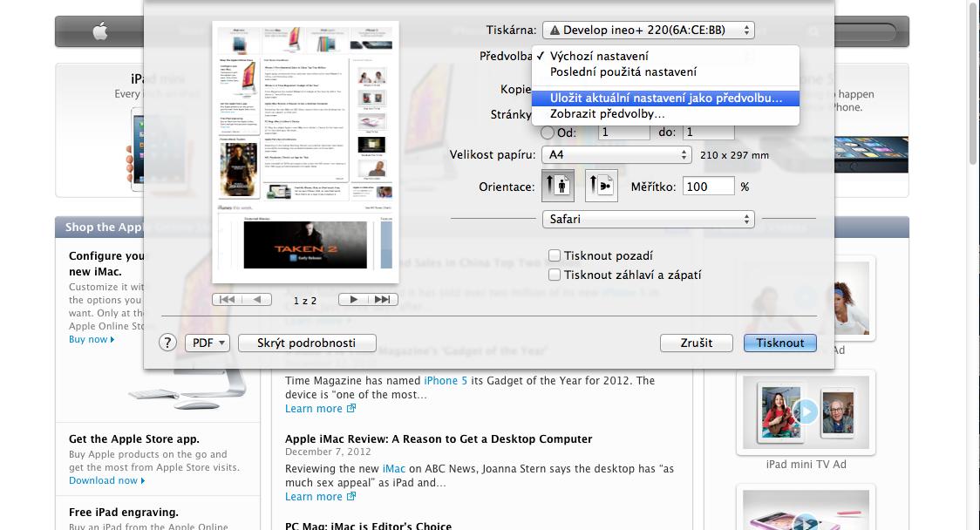
Task: Click the iPhone 5 link in article
Action: click(x=446, y=381)
